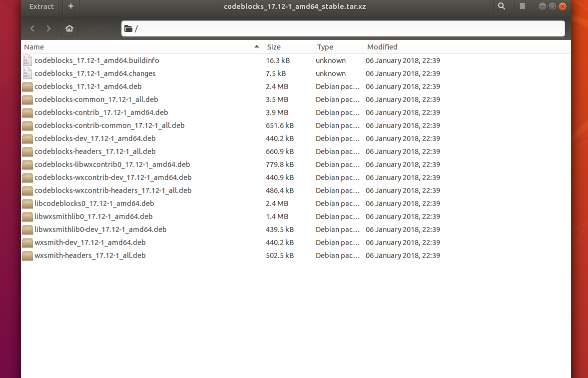The height and width of the screenshot is (378, 588).
Task: Click package icon for codeblocks_17.12-1_amd64.deb
Action: tap(27, 86)
